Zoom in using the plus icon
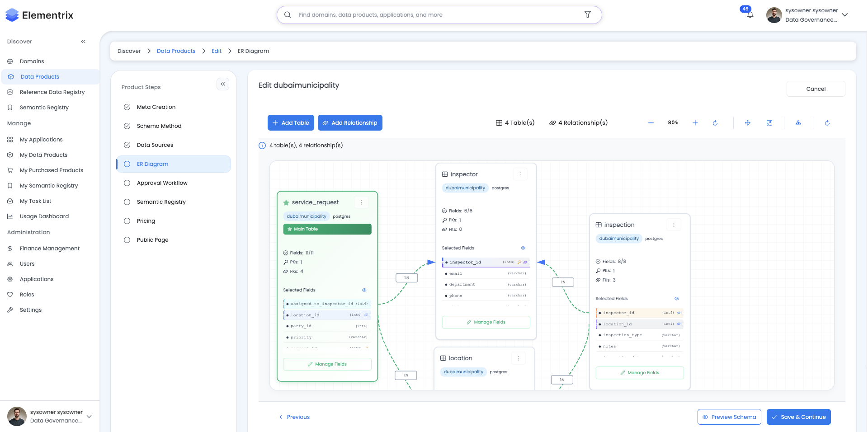Screen dimensions: 868x432 (x=695, y=123)
